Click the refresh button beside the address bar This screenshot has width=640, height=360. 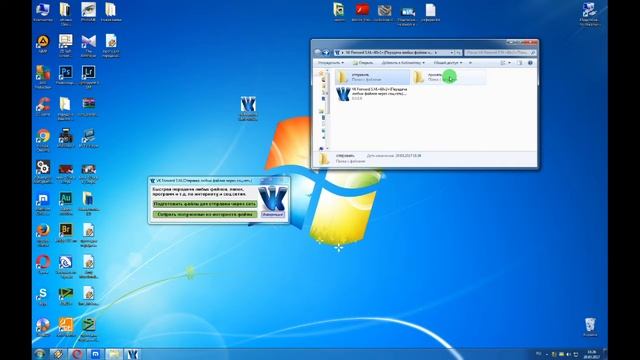(458, 53)
